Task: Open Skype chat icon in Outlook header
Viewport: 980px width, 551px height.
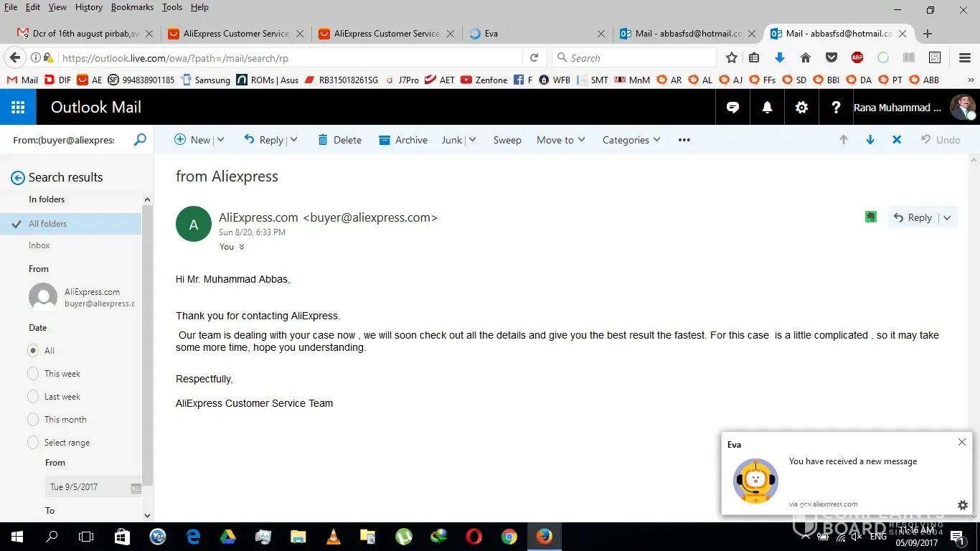Action: tap(732, 108)
